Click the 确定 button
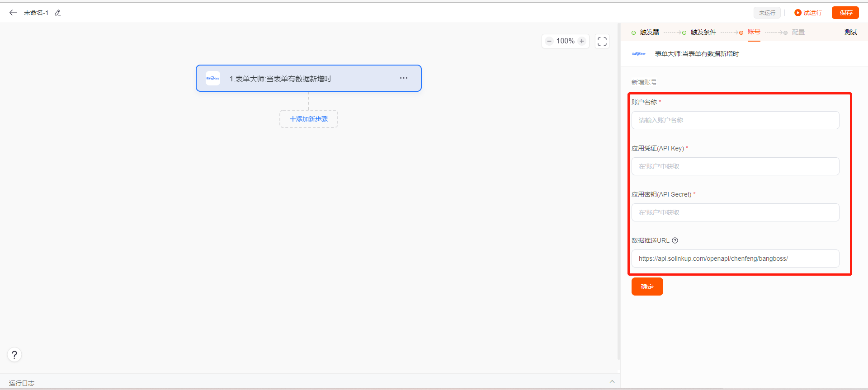This screenshot has height=390, width=868. click(647, 287)
